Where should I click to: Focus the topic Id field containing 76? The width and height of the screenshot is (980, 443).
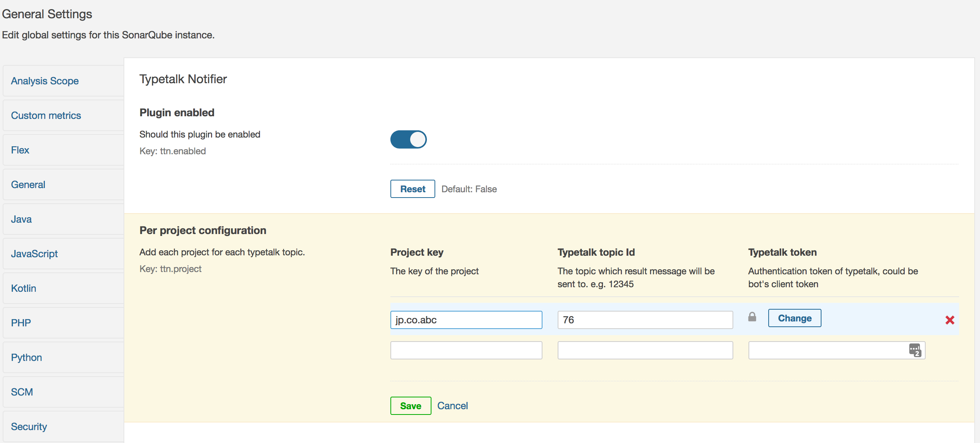click(x=645, y=320)
